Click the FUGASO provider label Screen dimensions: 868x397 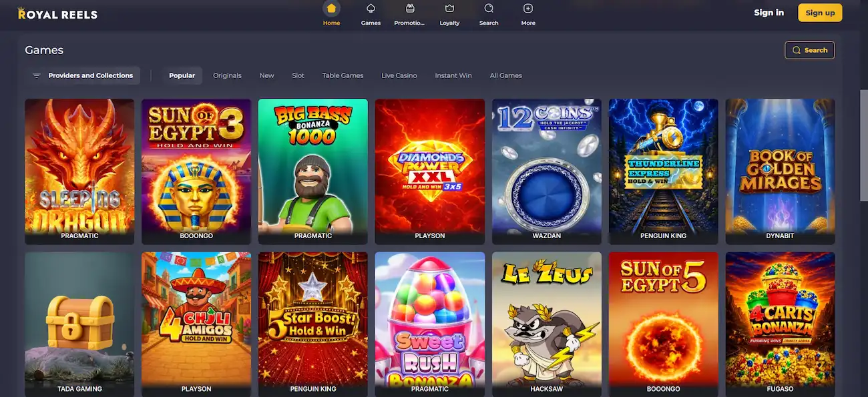click(780, 388)
